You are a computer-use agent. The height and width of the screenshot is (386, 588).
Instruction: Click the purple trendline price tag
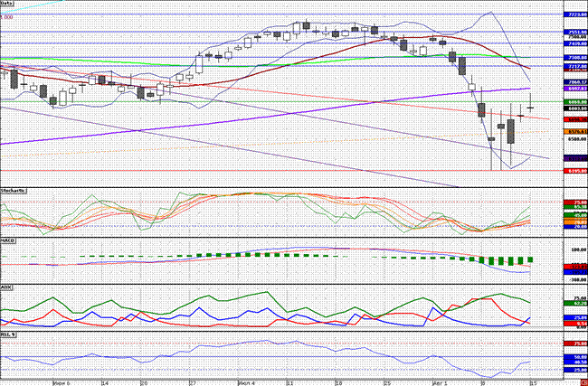click(x=575, y=89)
